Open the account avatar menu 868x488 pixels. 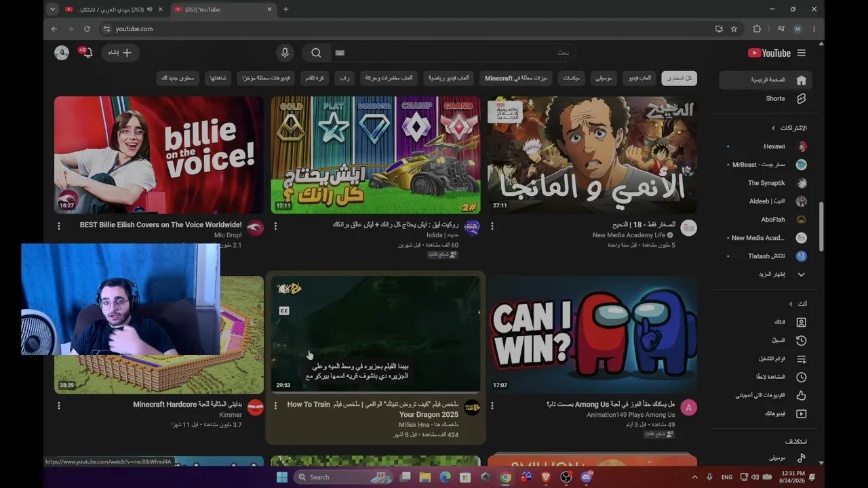[62, 53]
